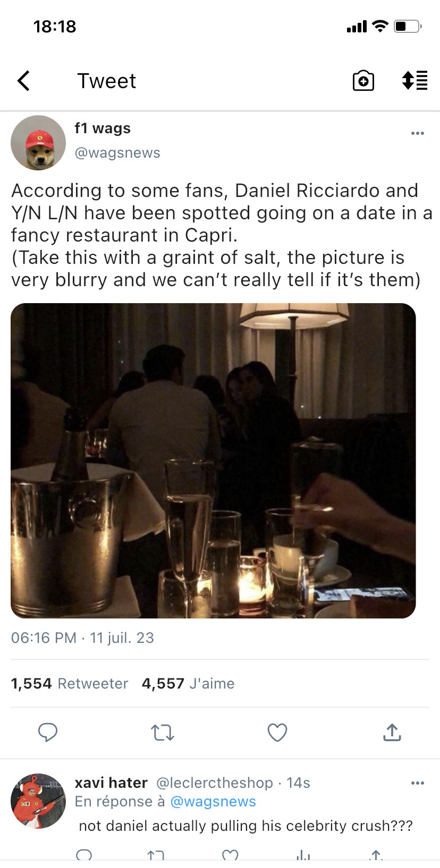Screen dimensions: 440x868
Task: Reply to the f1 wags tweet
Action: coord(48,732)
